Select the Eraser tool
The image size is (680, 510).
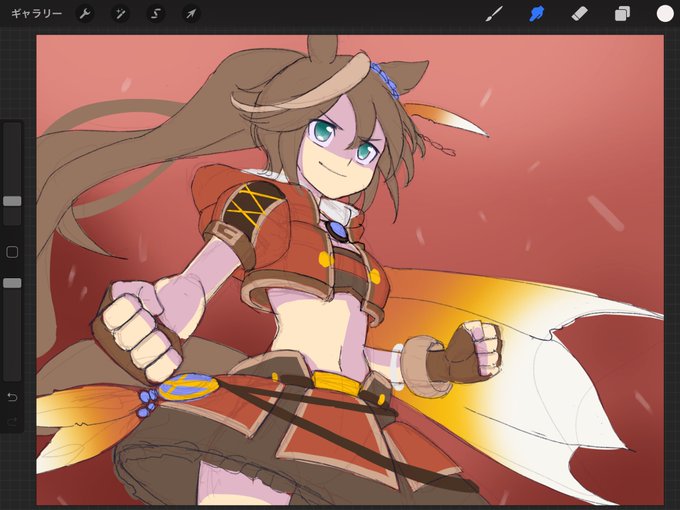pos(579,14)
